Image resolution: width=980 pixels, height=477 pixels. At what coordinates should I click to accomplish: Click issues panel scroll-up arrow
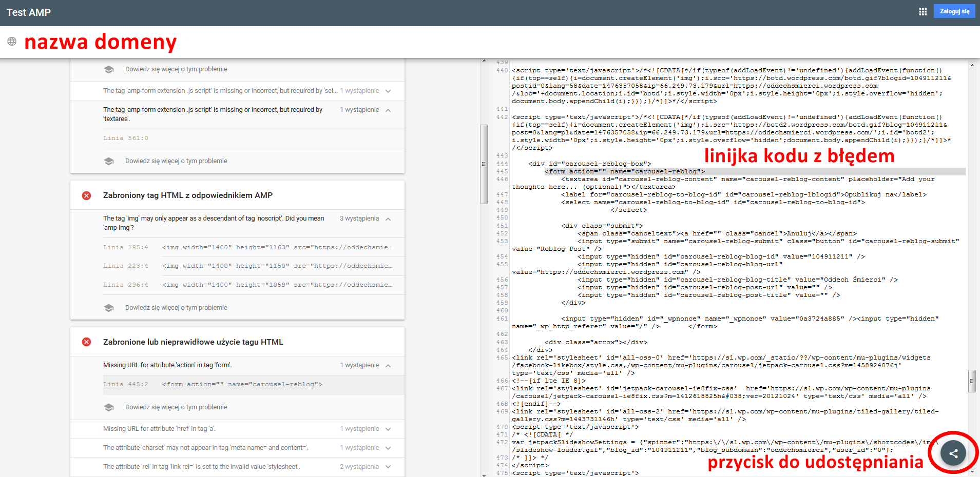pos(484,61)
